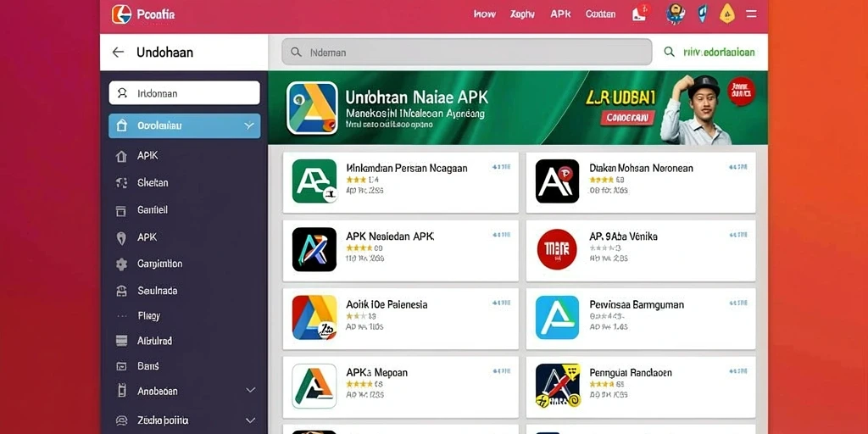
Task: Open black 'Dtakan Mohsan Neronean' app icon
Action: tap(558, 181)
